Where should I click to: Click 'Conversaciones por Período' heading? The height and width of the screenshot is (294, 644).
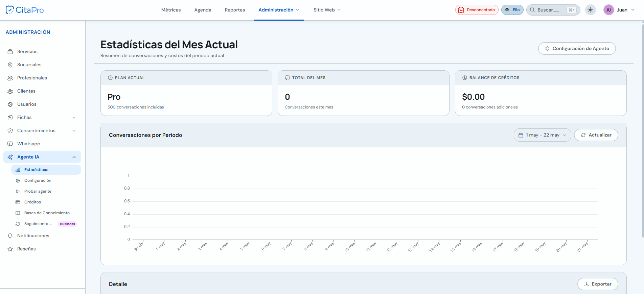click(x=145, y=135)
